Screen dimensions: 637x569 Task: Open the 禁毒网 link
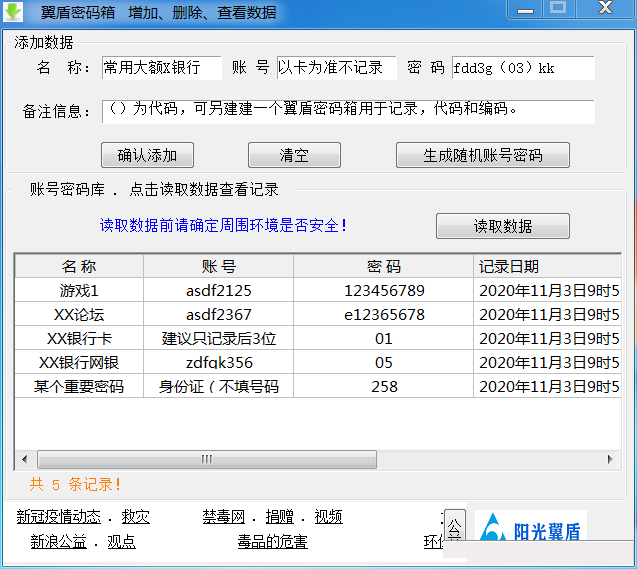click(x=223, y=517)
